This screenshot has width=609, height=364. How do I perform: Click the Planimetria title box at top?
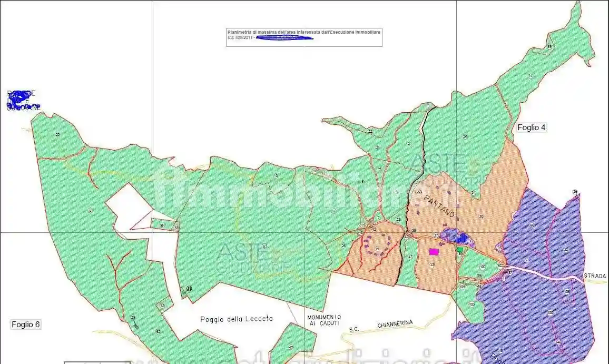pos(304,35)
